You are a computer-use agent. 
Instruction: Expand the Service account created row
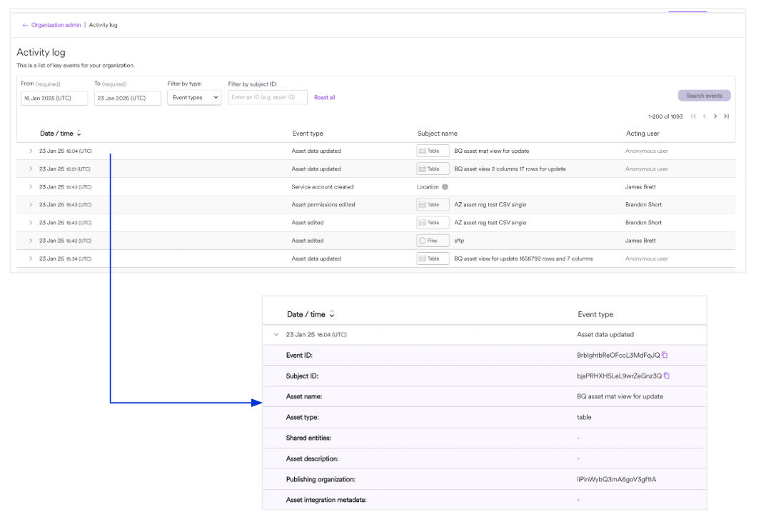(31, 187)
